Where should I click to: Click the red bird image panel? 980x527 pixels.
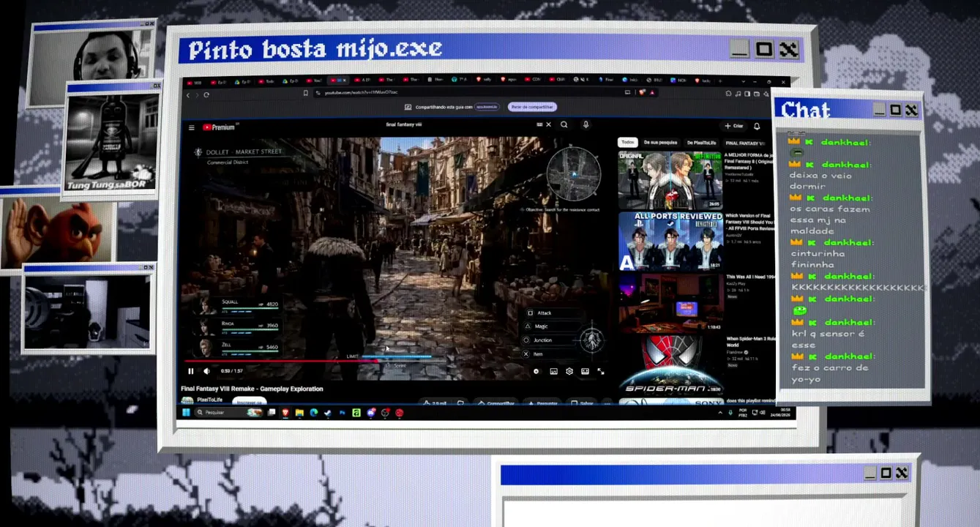point(59,233)
